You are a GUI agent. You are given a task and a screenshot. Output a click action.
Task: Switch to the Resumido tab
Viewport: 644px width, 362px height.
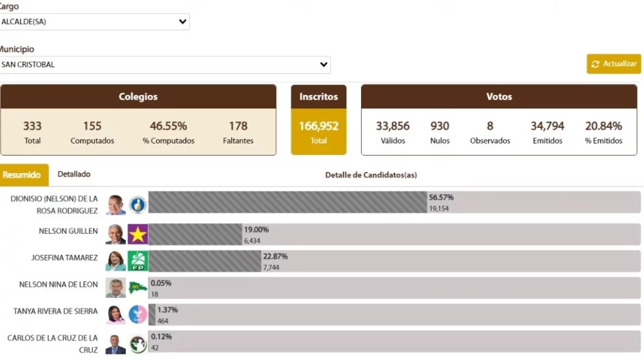point(21,175)
